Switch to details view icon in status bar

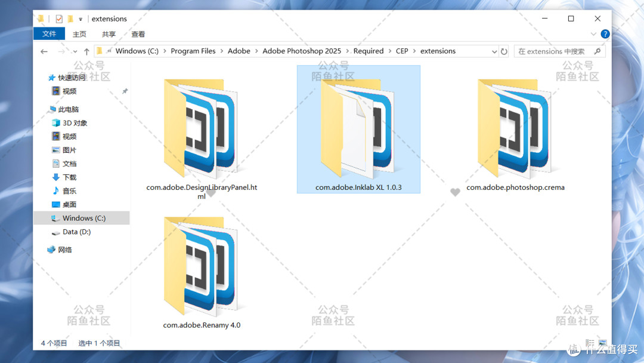(590, 343)
